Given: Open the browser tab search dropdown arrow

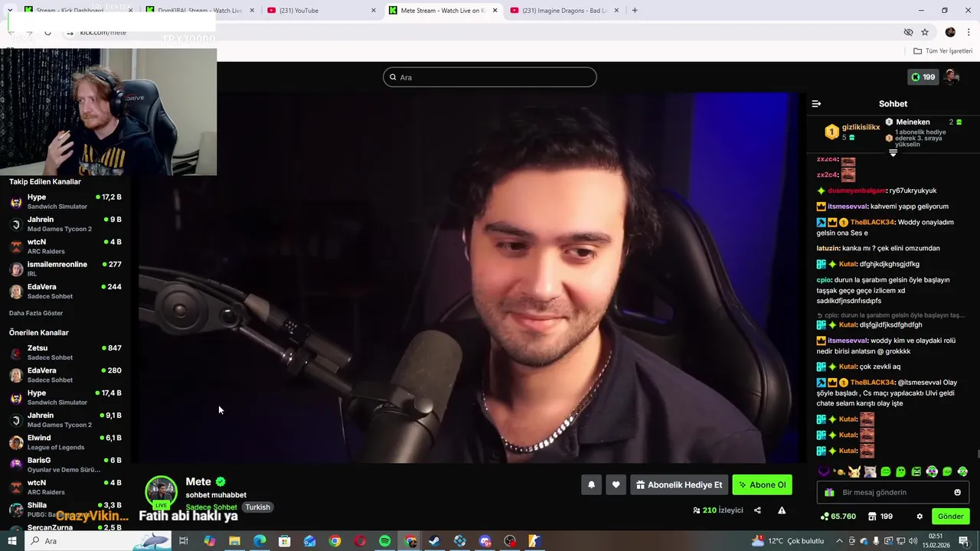Looking at the screenshot, I should click(x=10, y=10).
